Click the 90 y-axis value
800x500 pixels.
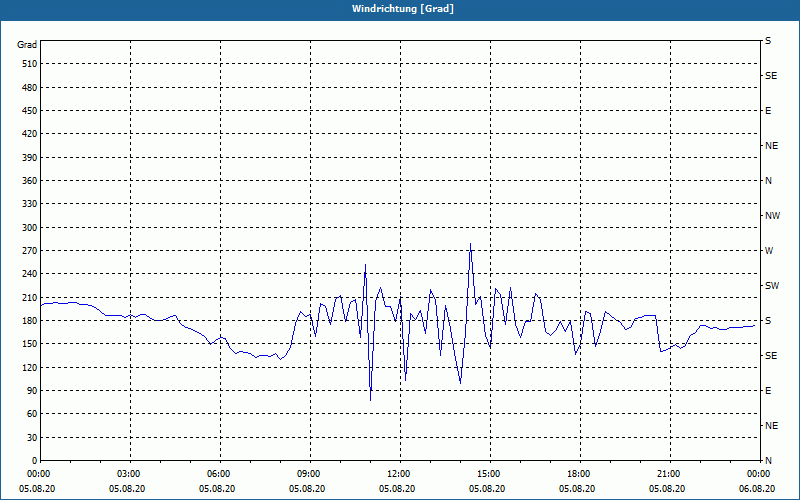(32, 391)
